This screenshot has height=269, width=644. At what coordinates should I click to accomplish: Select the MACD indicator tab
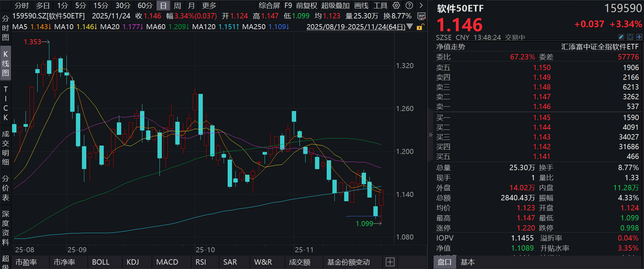pos(167,262)
